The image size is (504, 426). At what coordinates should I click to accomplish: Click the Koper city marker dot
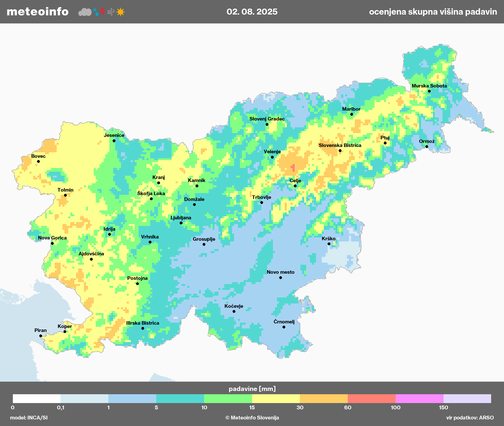(x=65, y=331)
